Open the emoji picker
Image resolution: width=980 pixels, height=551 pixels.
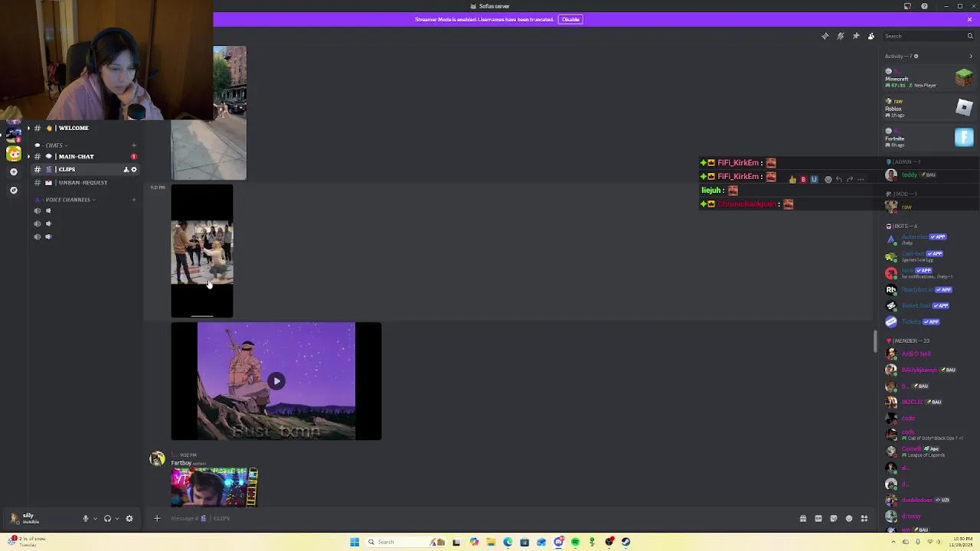click(849, 518)
